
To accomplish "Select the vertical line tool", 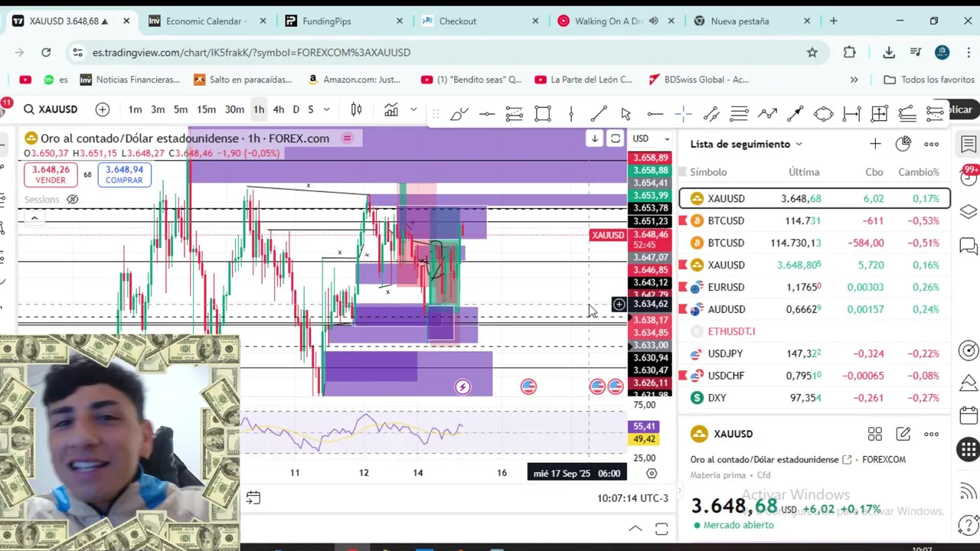I will [x=571, y=114].
